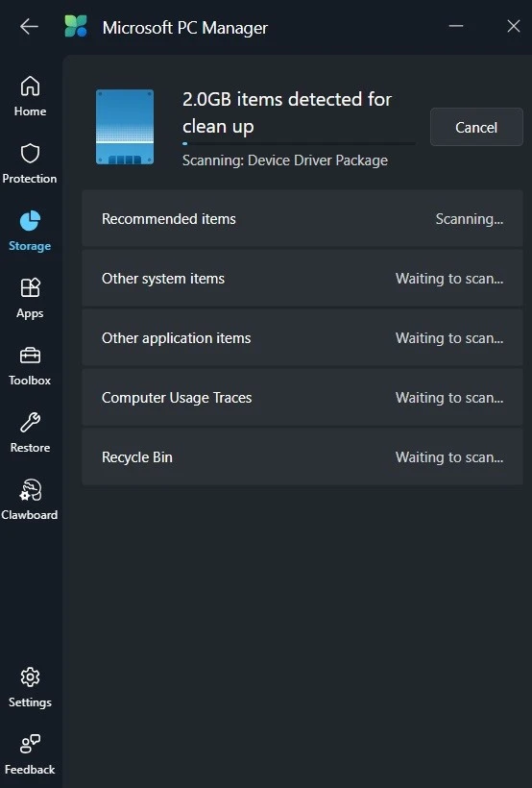The image size is (532, 788).
Task: Click 'Waiting to scan...' beside Recycle Bin
Action: click(449, 457)
